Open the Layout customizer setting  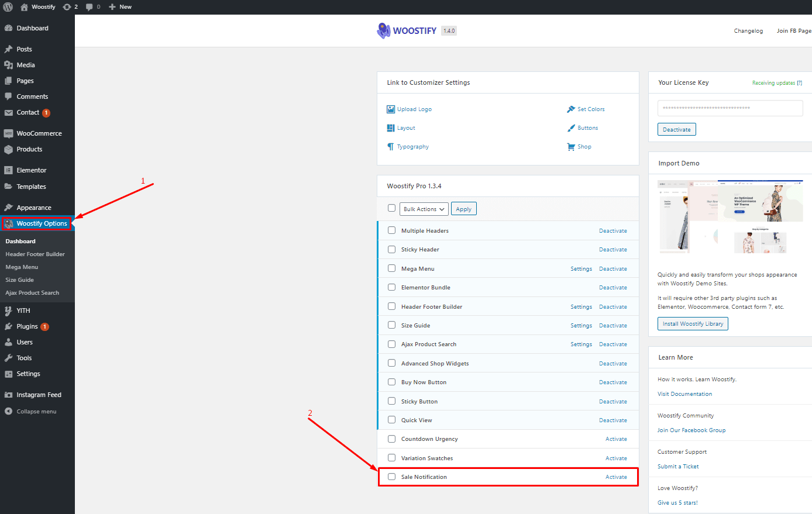405,127
